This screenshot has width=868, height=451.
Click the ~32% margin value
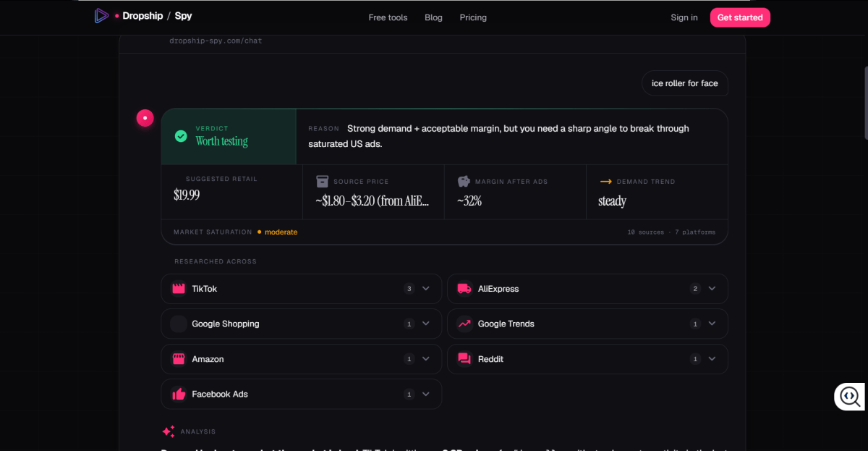[x=469, y=201]
